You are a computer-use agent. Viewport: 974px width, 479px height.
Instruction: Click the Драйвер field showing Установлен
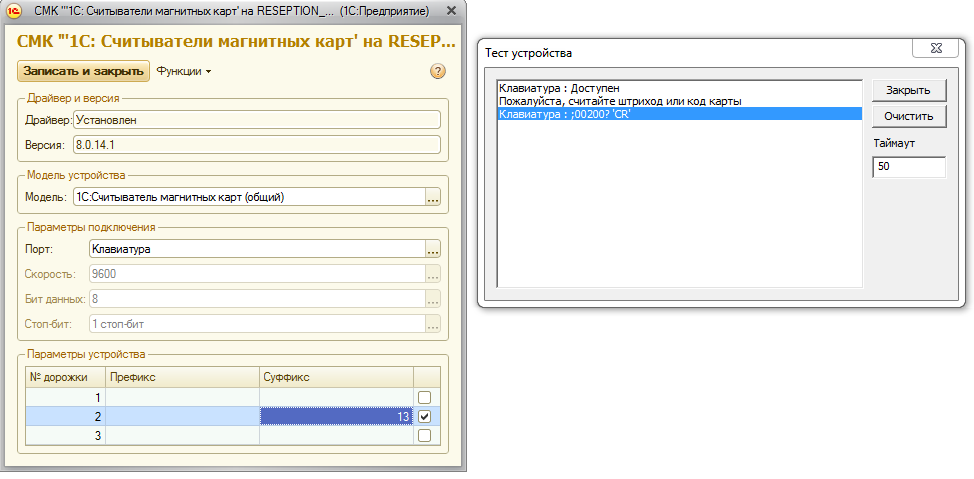pyautogui.click(x=257, y=120)
